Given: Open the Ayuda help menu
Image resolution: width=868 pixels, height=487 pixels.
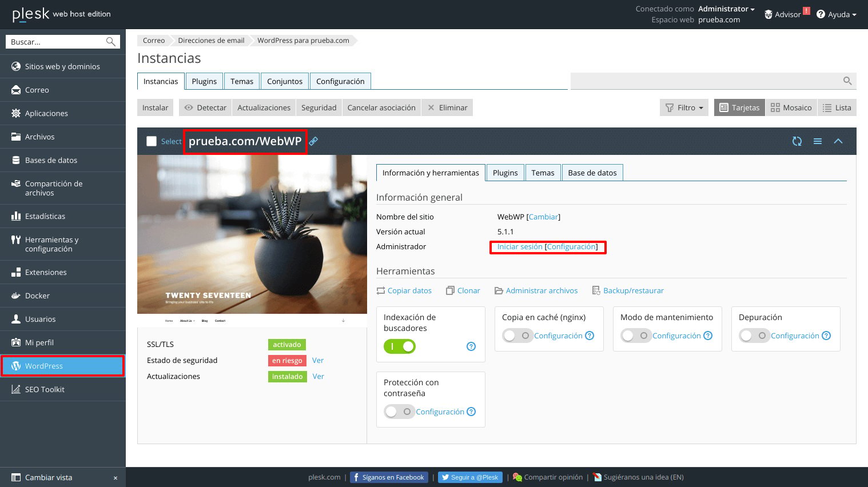Looking at the screenshot, I should (836, 14).
